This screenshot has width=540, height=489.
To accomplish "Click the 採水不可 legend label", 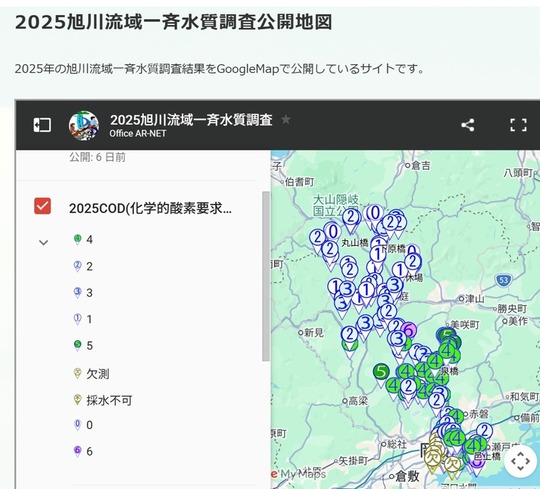I will [109, 400].
